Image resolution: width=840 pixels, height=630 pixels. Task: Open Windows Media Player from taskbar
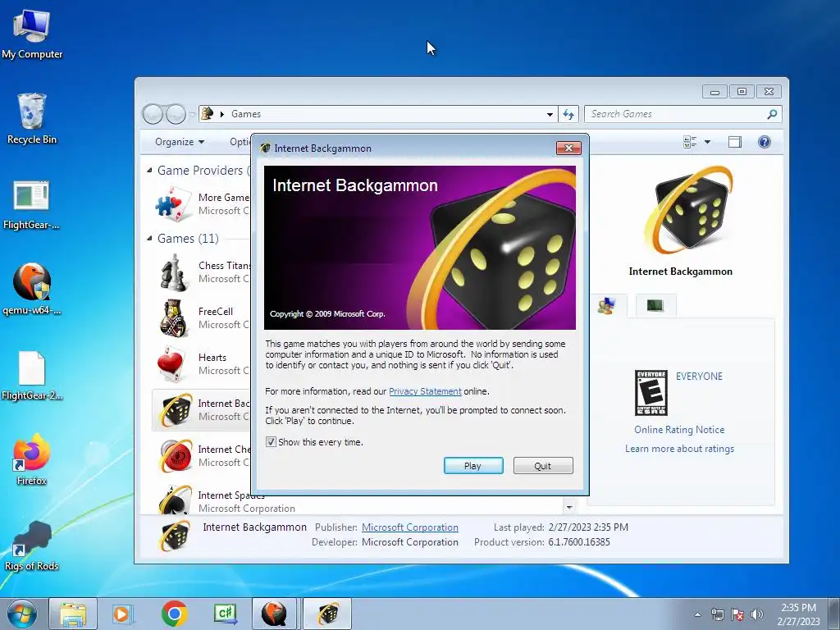click(123, 614)
